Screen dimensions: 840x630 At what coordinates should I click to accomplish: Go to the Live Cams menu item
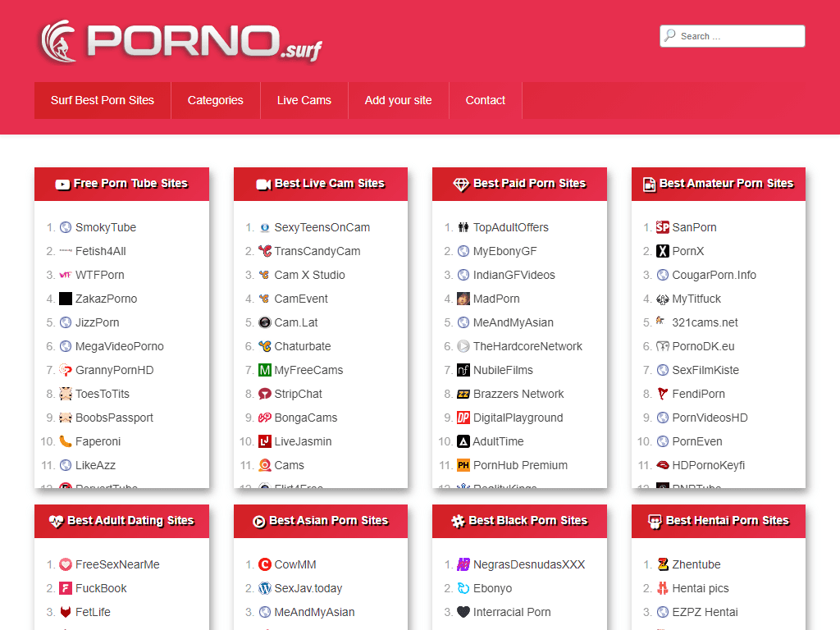click(304, 100)
